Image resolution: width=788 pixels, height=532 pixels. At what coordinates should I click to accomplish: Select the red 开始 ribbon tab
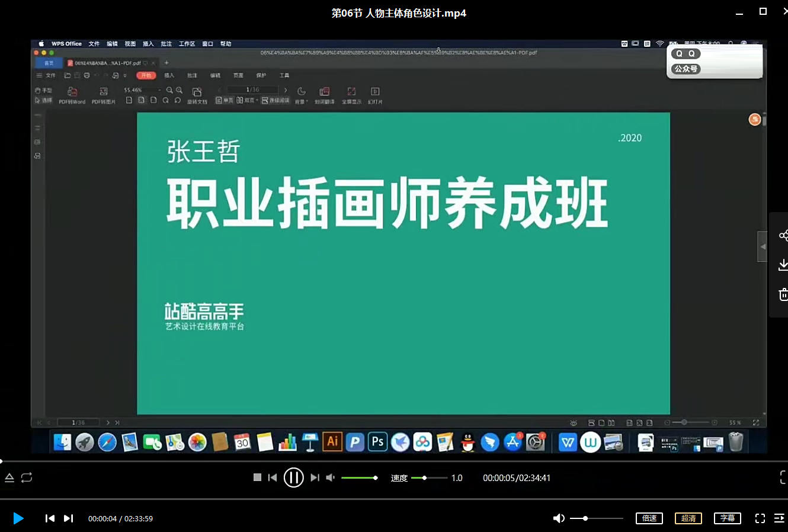[146, 75]
